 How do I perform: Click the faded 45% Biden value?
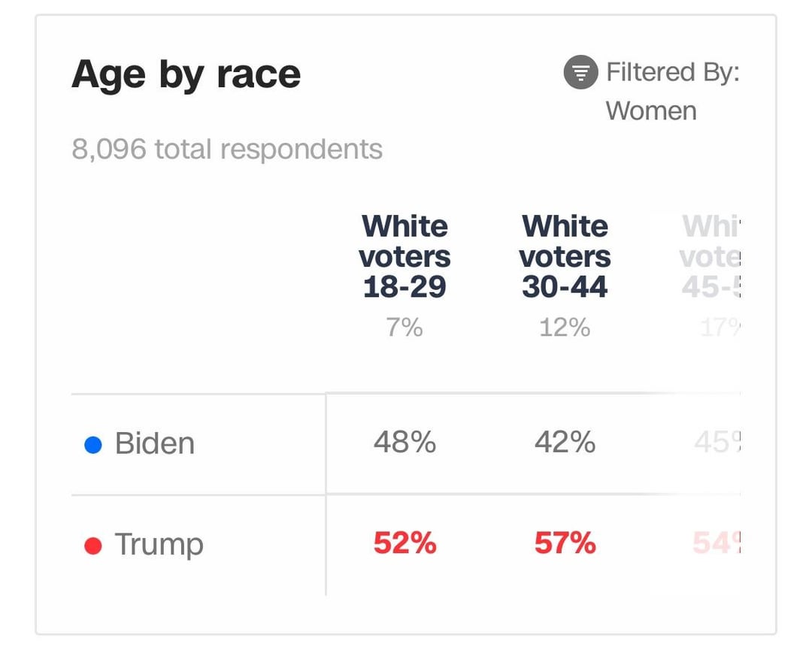pyautogui.click(x=718, y=442)
